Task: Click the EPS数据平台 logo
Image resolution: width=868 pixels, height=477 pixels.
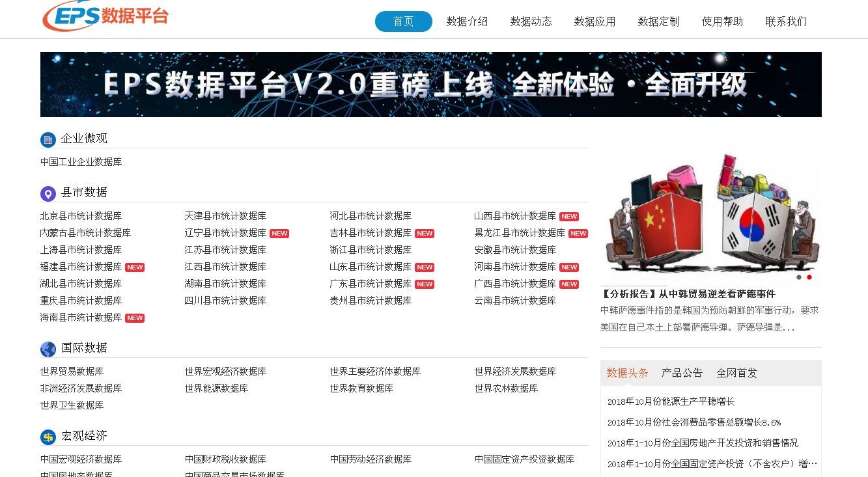Action: [105, 16]
